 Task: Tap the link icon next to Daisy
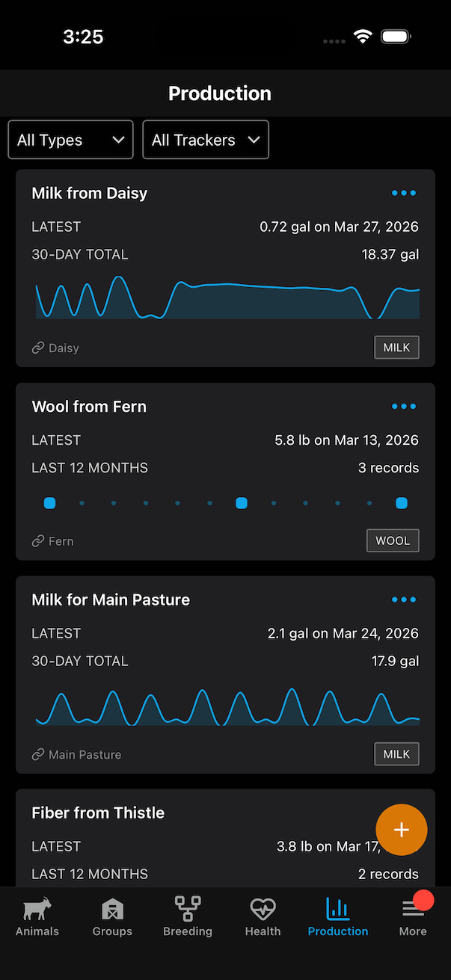click(x=37, y=347)
